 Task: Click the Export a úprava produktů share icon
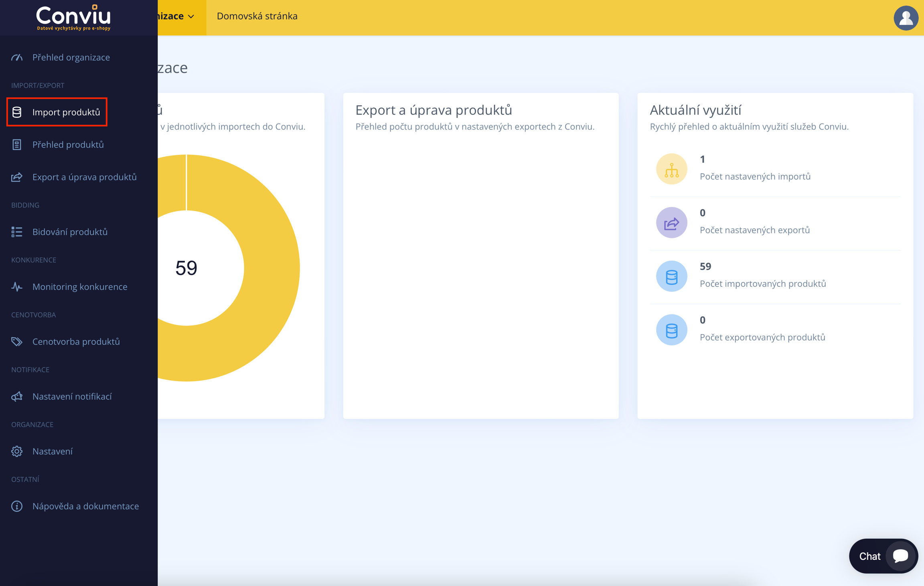tap(17, 177)
